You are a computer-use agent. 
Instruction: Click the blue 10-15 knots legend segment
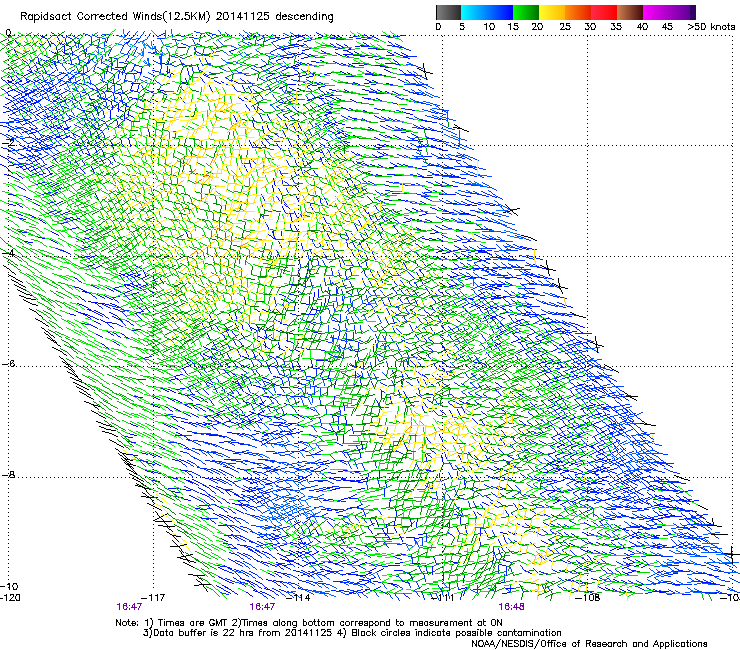coord(500,12)
